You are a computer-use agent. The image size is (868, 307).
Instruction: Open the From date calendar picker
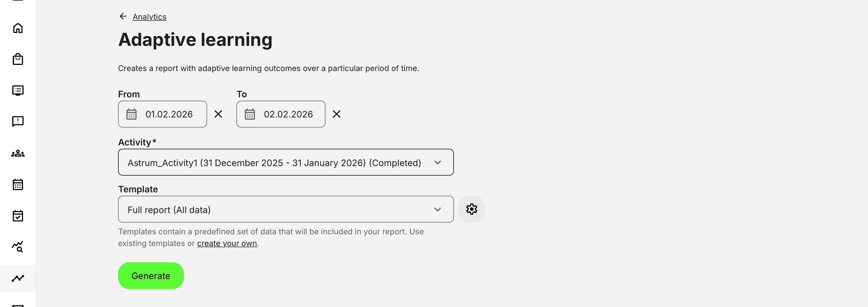pyautogui.click(x=132, y=114)
